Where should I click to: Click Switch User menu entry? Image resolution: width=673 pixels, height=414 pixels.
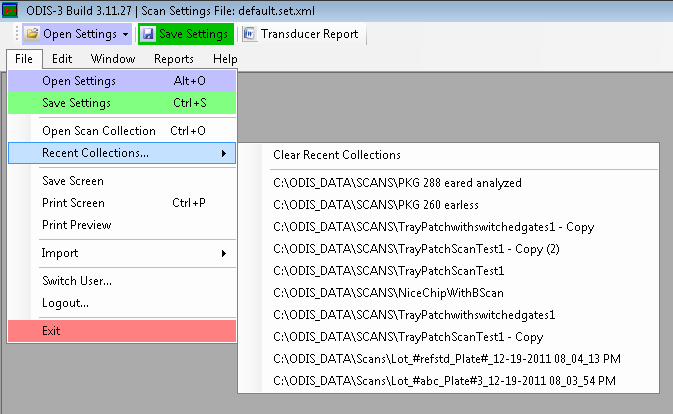click(76, 281)
